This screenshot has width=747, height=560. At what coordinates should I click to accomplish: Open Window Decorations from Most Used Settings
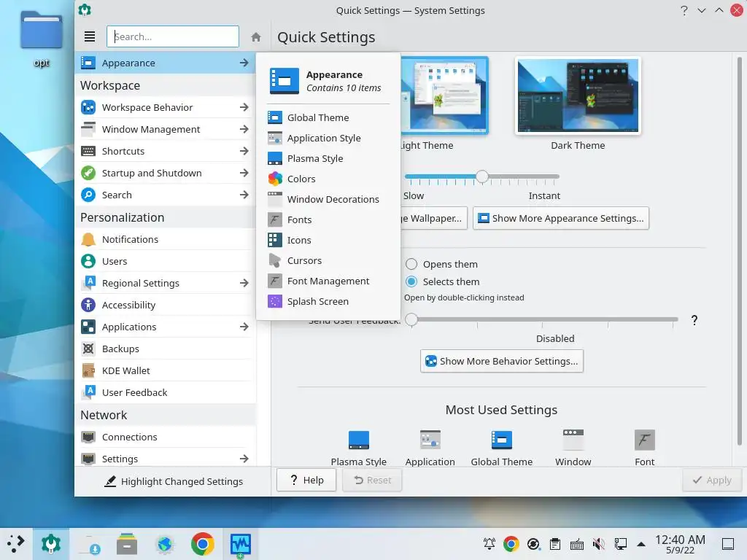[573, 448]
